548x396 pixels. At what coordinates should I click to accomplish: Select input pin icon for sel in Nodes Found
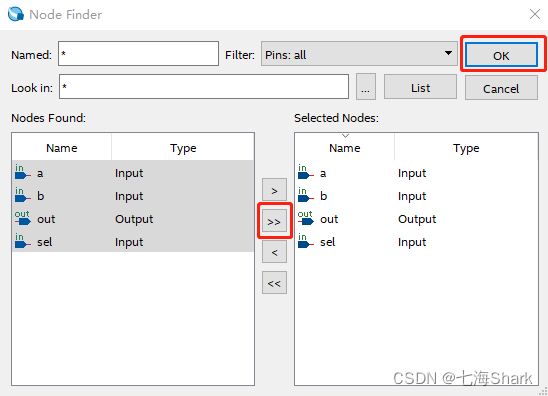click(x=22, y=241)
